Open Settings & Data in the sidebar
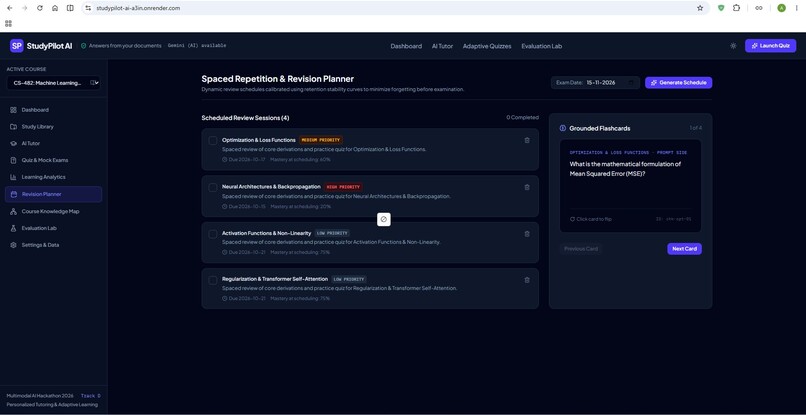 [x=53, y=245]
